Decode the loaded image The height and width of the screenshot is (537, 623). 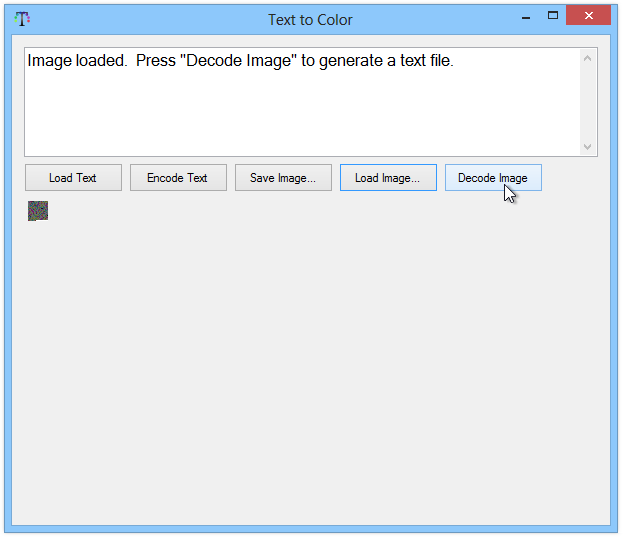[493, 178]
